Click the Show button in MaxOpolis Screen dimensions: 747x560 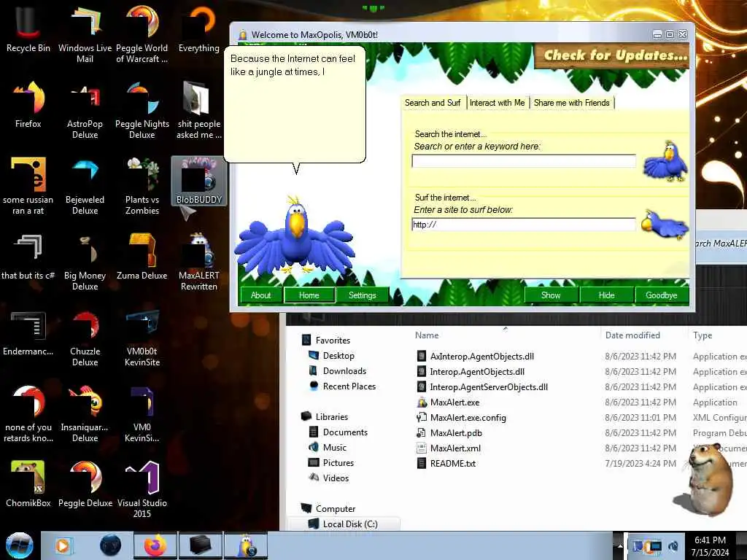click(551, 295)
